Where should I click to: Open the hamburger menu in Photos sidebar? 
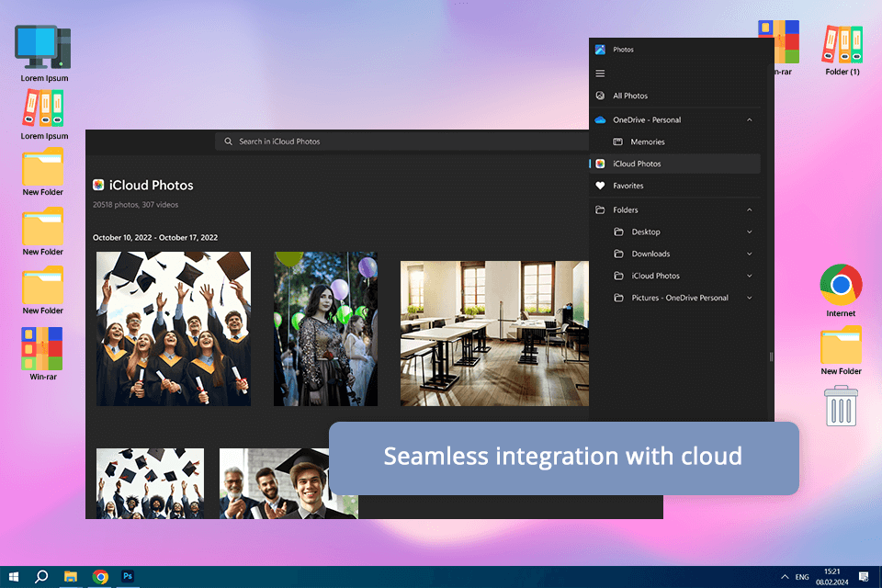[600, 73]
